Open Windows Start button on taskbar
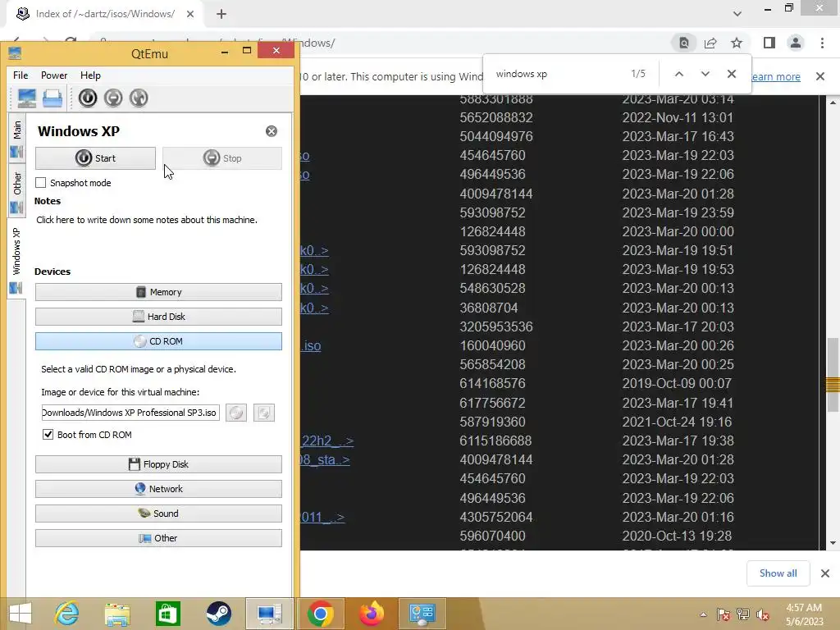 click(21, 614)
